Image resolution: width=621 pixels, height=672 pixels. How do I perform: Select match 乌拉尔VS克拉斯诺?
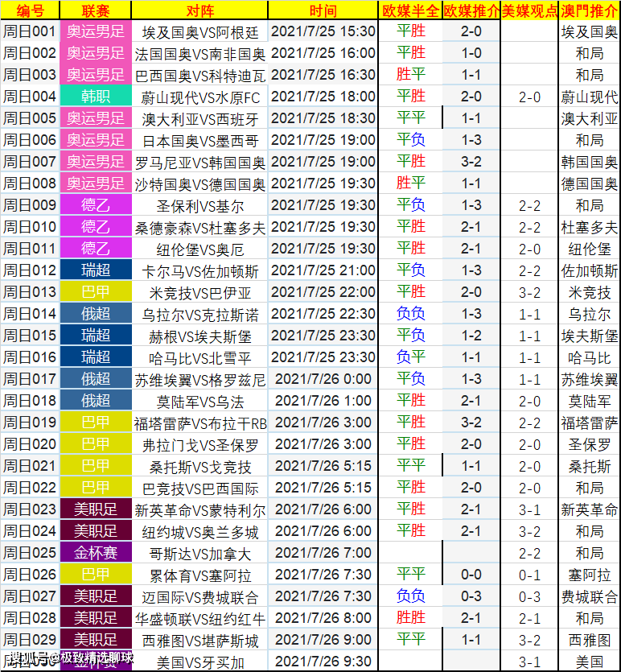click(199, 314)
